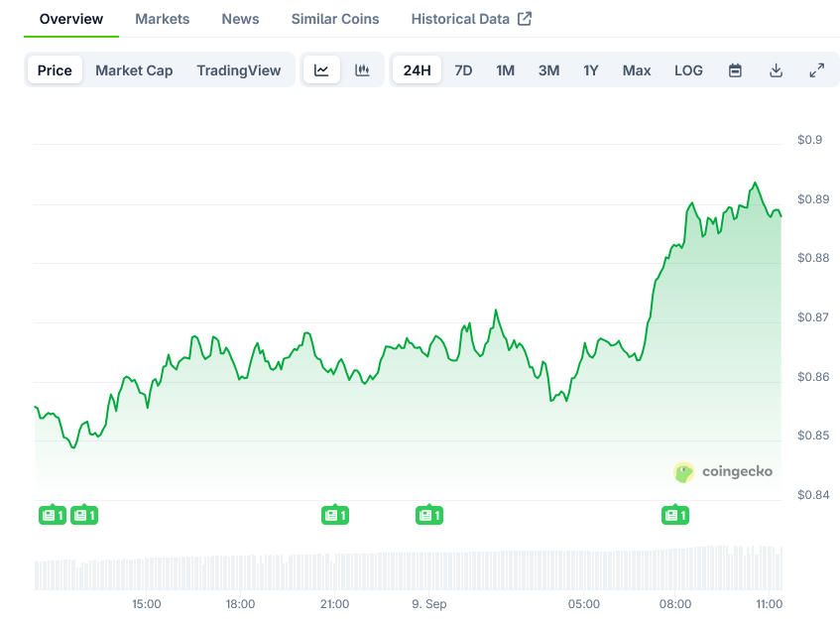
Task: Click the first news marker on the left
Action: 52,515
